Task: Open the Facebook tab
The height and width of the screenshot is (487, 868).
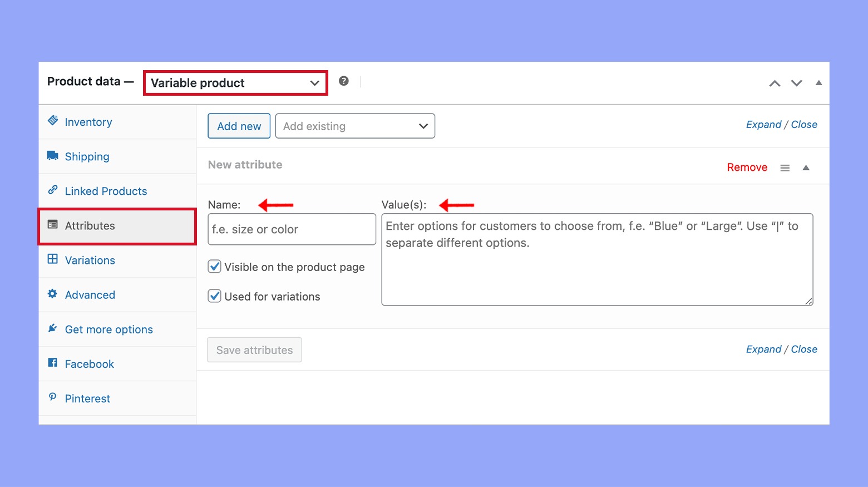Action: (117, 363)
